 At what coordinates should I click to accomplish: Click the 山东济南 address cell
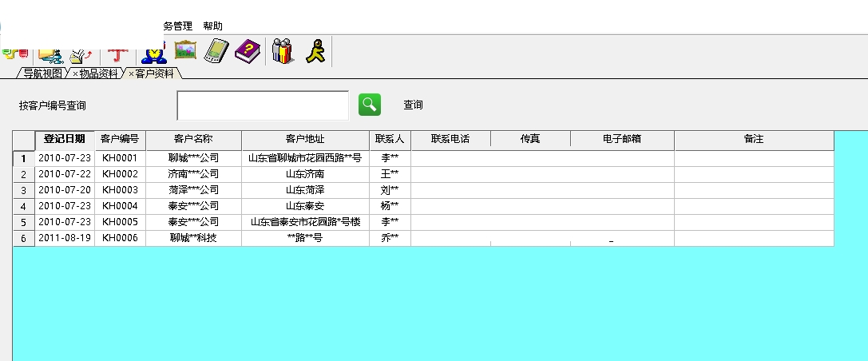click(x=305, y=174)
